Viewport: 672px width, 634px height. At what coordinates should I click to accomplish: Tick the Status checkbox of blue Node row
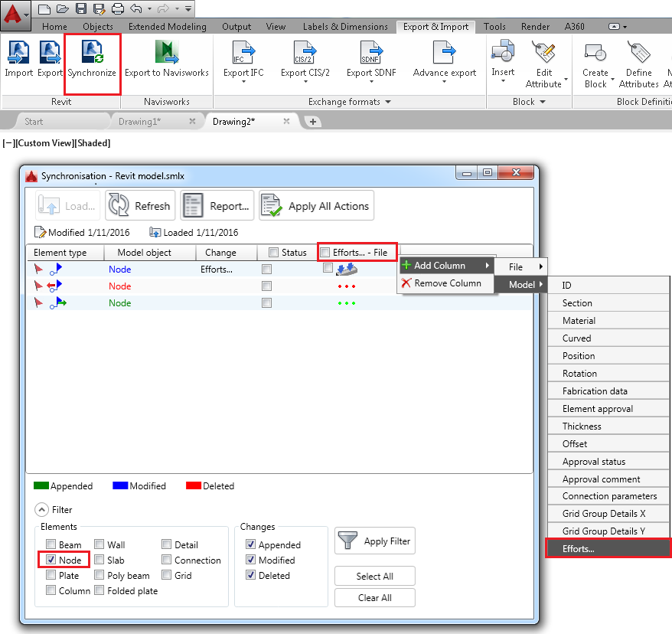tap(266, 270)
